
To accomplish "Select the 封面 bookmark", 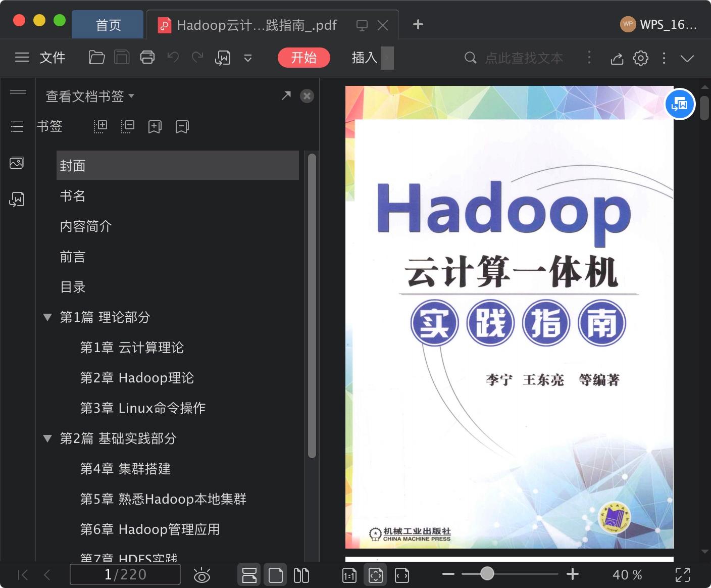I will pyautogui.click(x=178, y=165).
